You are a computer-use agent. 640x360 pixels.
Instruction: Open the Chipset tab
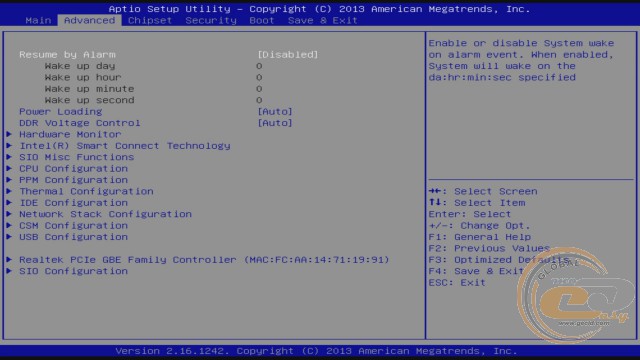[150, 20]
